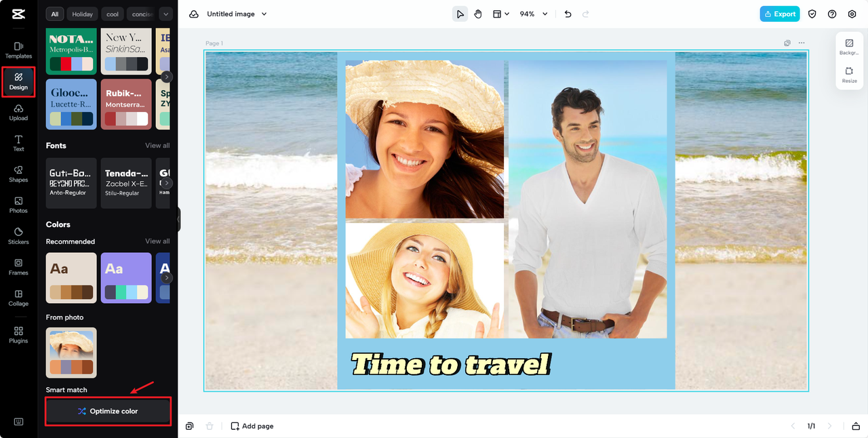The height and width of the screenshot is (438, 868).
Task: Apply the From photo color palette
Action: (71, 353)
